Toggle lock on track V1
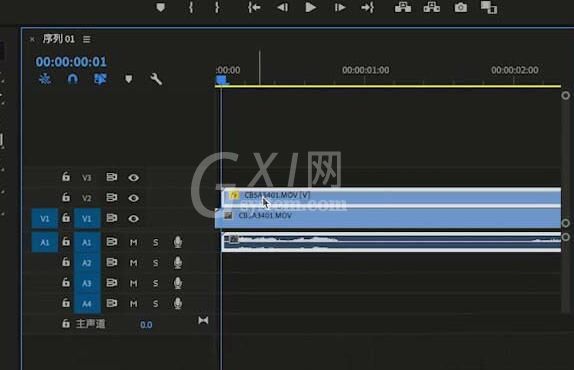The height and width of the screenshot is (370, 574). click(x=66, y=218)
